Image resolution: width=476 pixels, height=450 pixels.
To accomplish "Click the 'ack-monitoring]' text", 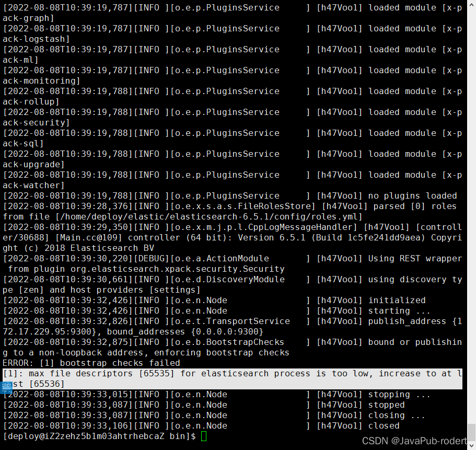I will 42,81.
